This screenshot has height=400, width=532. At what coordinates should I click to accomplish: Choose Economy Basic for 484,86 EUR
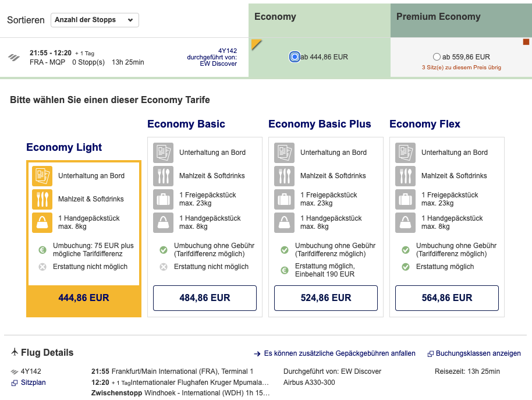point(204,298)
